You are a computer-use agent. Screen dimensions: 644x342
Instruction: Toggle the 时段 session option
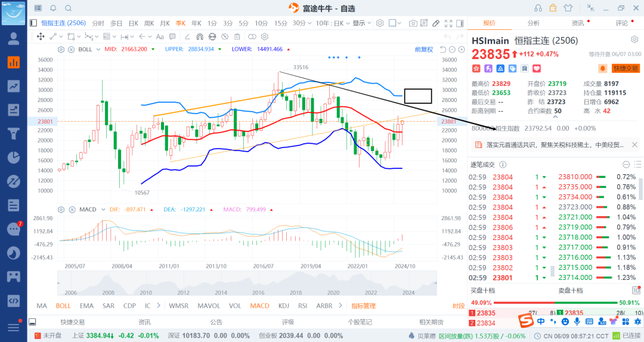pos(459,306)
